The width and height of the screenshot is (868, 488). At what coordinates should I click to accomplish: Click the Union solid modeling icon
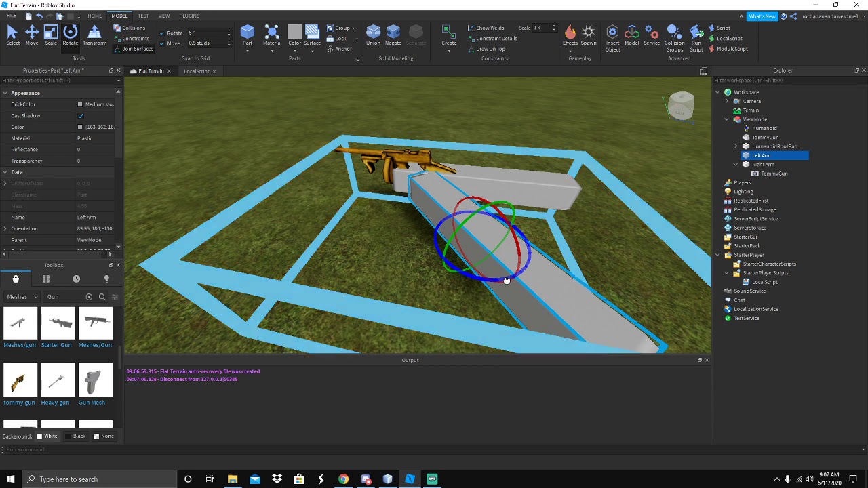(x=373, y=35)
